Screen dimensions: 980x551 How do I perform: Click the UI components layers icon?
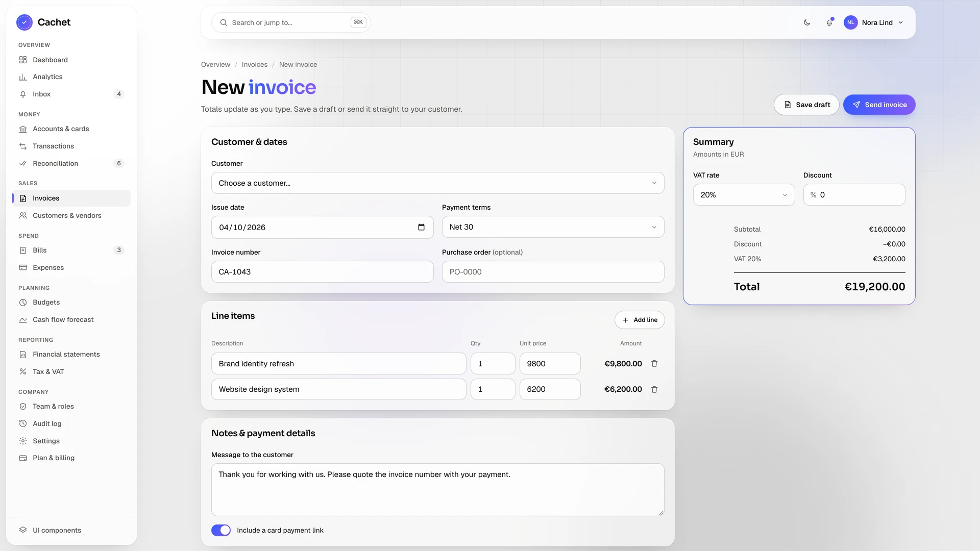(23, 530)
